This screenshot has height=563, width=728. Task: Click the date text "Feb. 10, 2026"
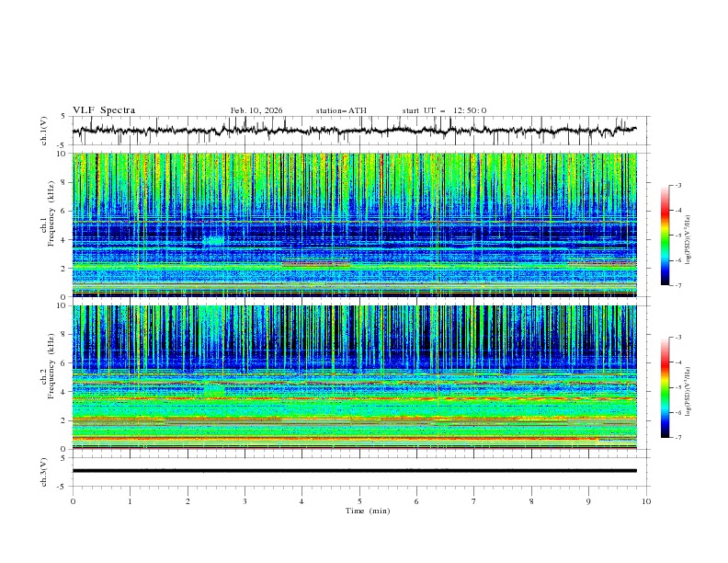point(256,110)
